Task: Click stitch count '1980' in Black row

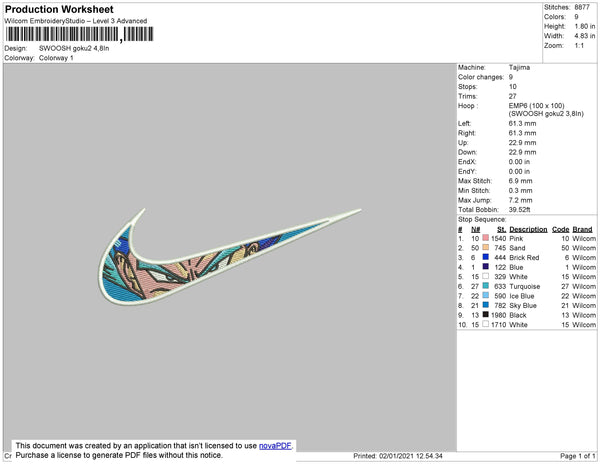Action: click(499, 315)
